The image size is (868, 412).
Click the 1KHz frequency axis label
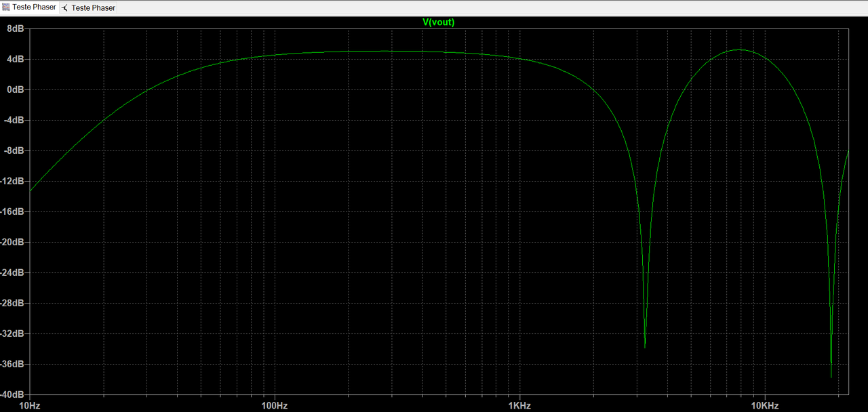519,406
